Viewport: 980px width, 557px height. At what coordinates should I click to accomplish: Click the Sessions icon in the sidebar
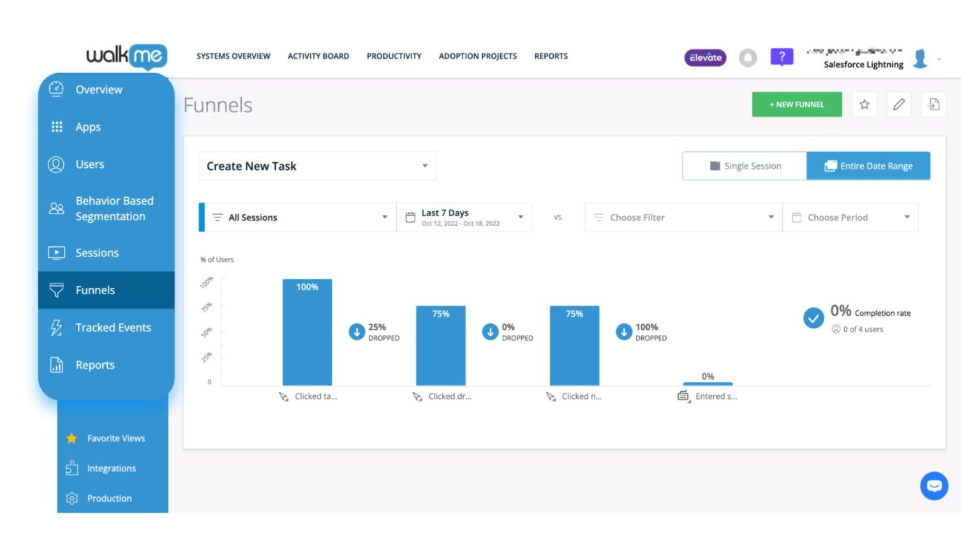(57, 253)
